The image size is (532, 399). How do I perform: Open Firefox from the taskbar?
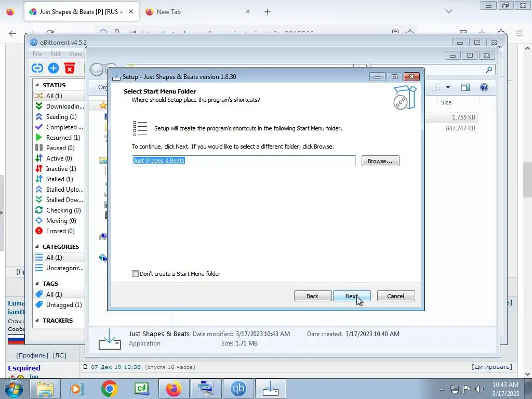coord(174,389)
